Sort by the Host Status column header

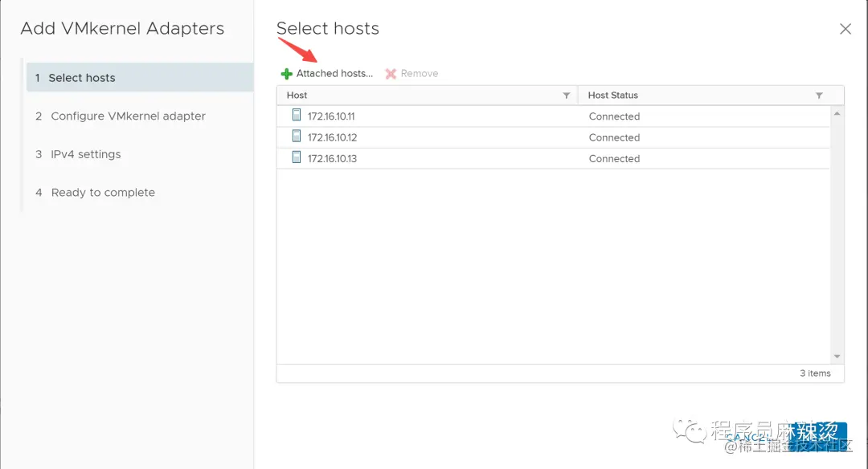coord(612,95)
